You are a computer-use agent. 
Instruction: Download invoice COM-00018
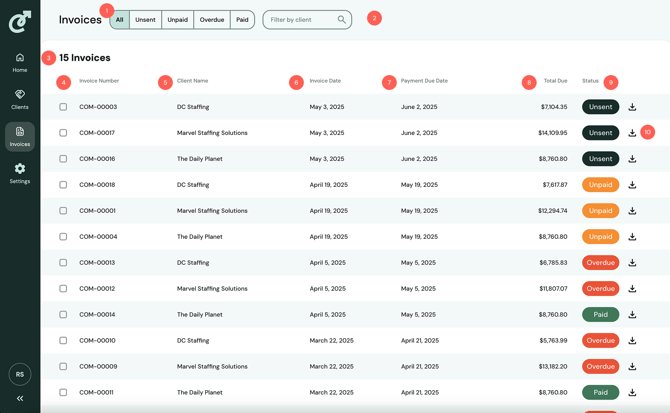(632, 185)
